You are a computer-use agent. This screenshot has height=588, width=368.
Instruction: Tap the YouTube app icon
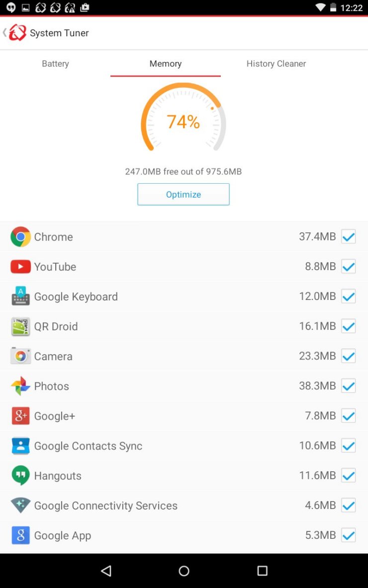[x=21, y=267]
